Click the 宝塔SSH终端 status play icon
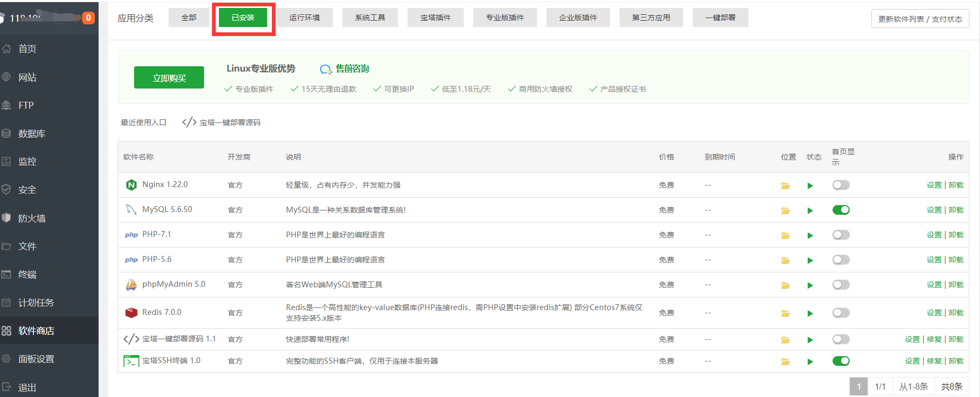 pos(810,361)
